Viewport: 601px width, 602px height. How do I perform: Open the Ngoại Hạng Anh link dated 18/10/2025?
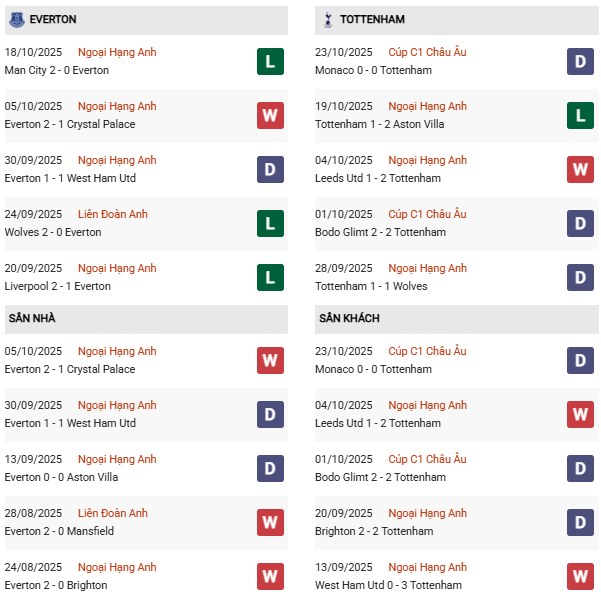pyautogui.click(x=117, y=52)
